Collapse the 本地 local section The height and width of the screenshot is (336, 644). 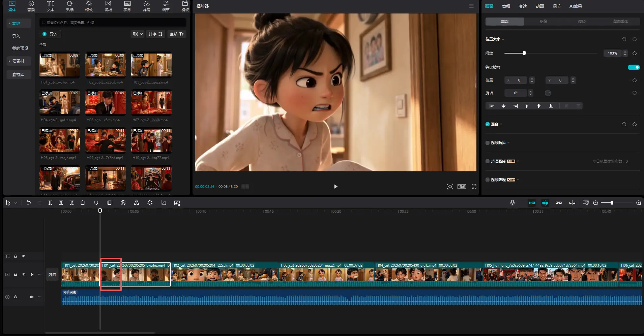pos(9,23)
